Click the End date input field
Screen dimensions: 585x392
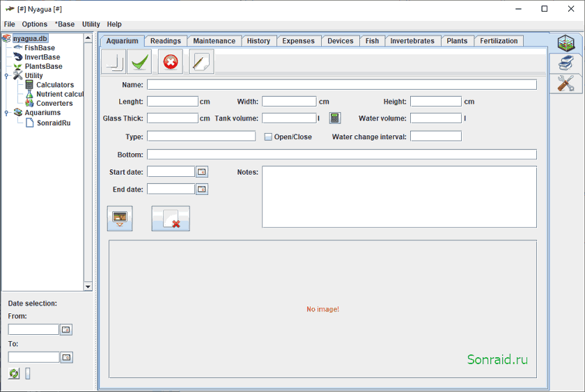(171, 189)
